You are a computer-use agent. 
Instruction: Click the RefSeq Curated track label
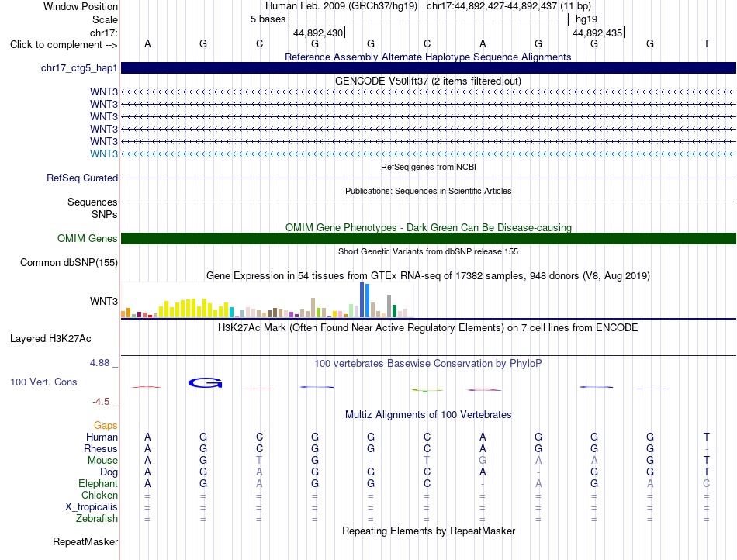point(82,178)
